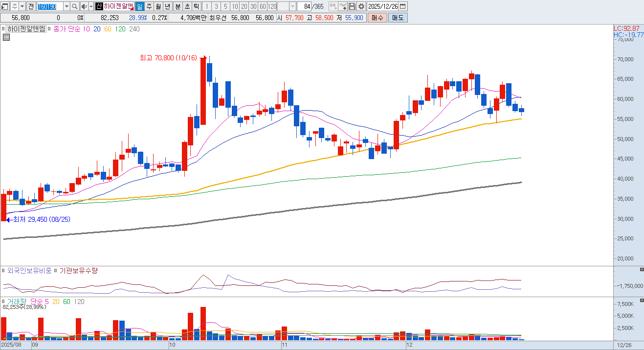The height and width of the screenshot is (350, 644).
Task: Expand the stock code dropdown arrow
Action: click(x=66, y=6)
